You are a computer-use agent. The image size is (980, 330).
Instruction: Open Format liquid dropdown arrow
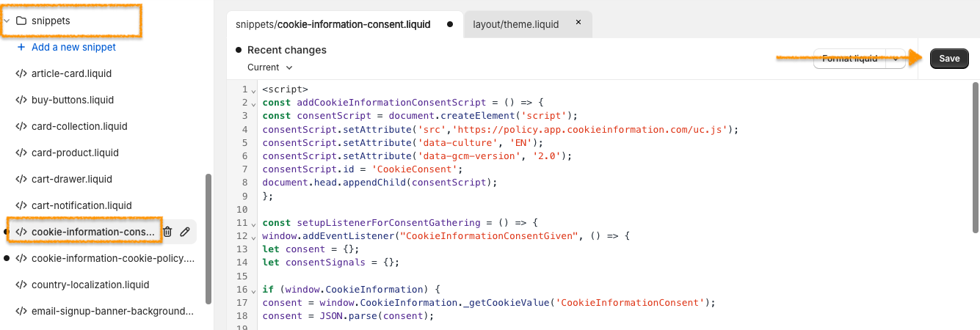tap(896, 59)
